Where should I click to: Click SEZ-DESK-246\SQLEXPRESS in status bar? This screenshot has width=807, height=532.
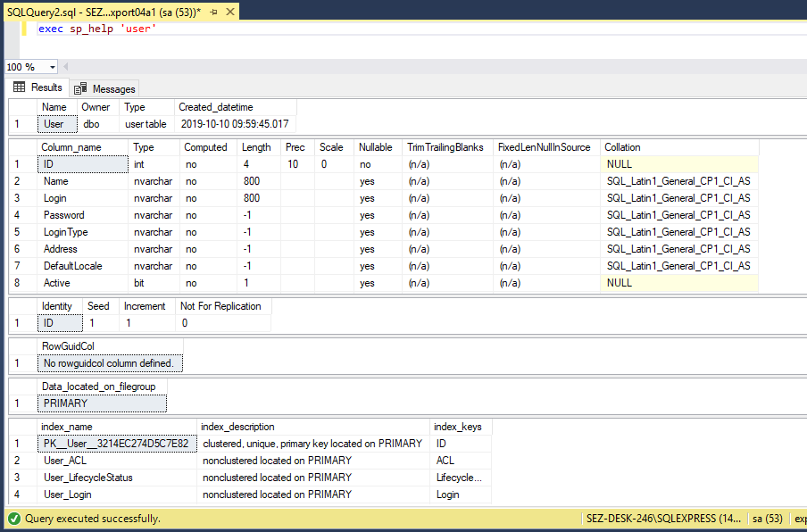(x=665, y=518)
